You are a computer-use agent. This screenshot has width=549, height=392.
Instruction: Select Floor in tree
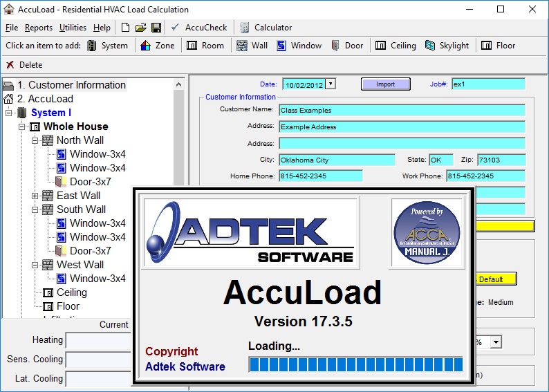(68, 306)
